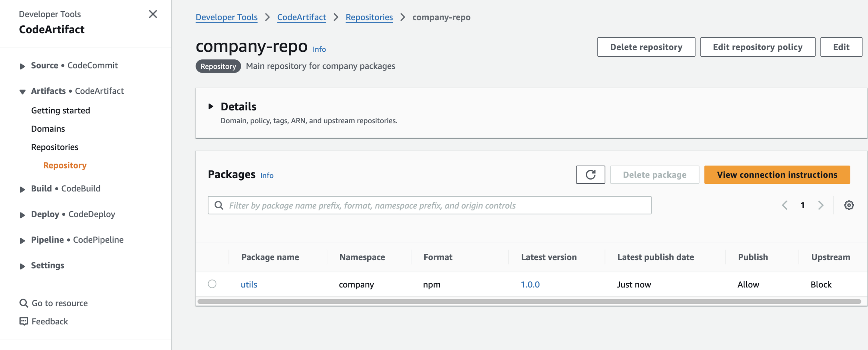868x350 pixels.
Task: Open Repositories breadcrumb link
Action: [369, 17]
